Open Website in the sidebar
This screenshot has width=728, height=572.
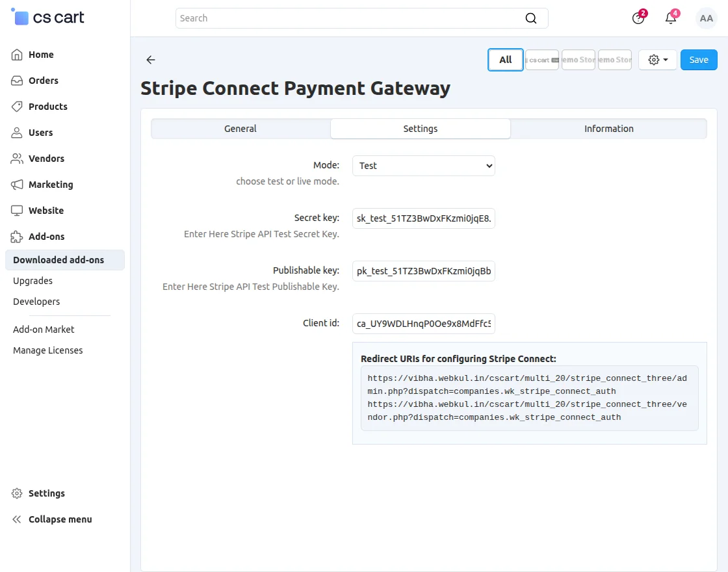pyautogui.click(x=46, y=211)
